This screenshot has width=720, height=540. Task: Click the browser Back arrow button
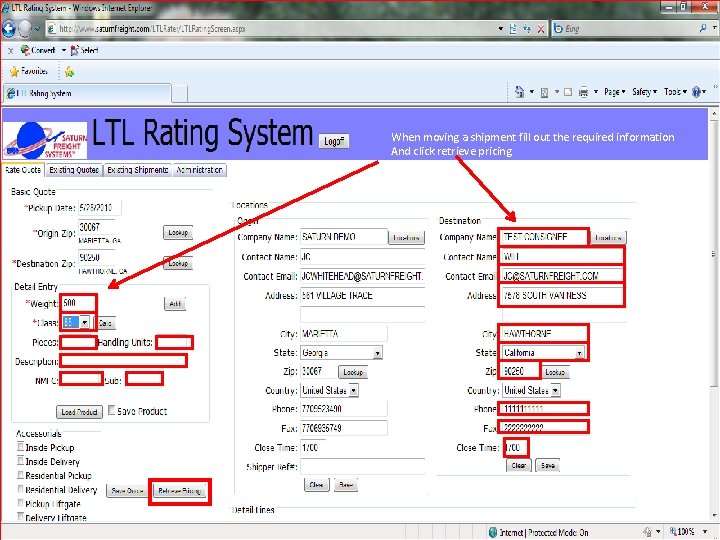[x=8, y=29]
